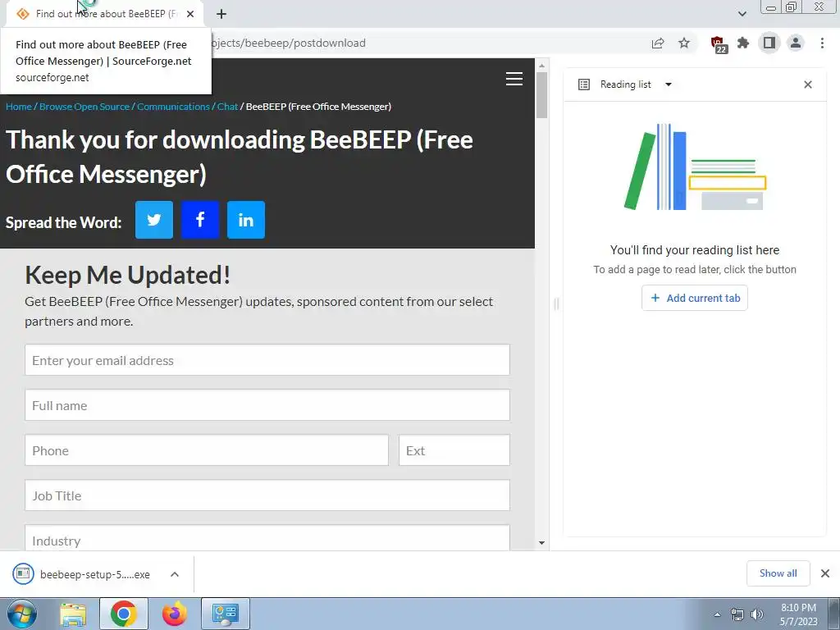Image resolution: width=840 pixels, height=630 pixels.
Task: Click the page scroll down arrow
Action: pos(541,543)
